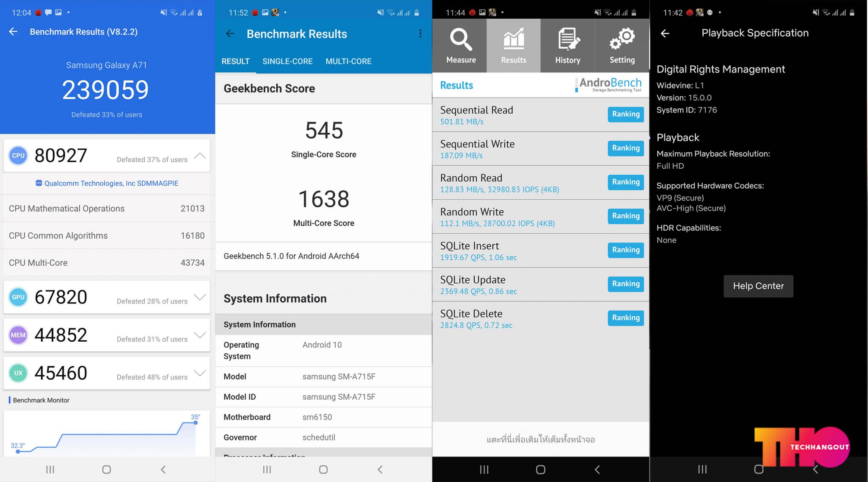Tap the 35° point on temperature graph

click(195, 422)
